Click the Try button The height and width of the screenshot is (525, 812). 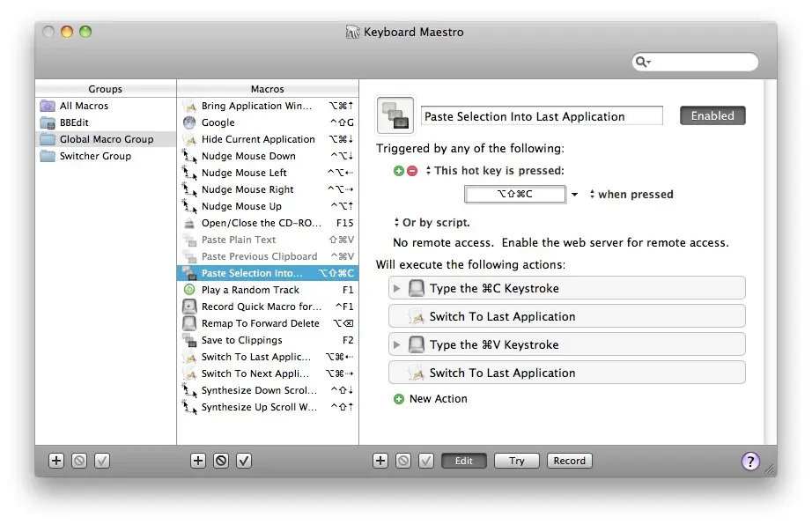(x=517, y=461)
